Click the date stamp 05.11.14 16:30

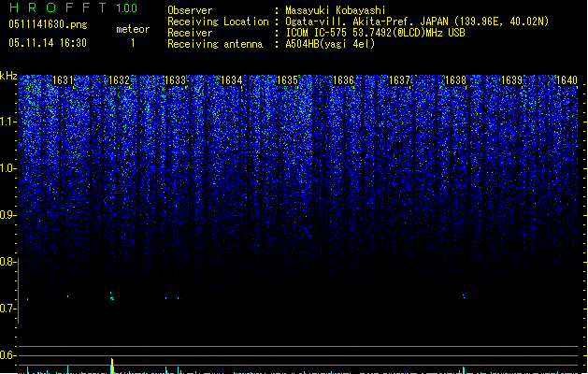[48, 43]
